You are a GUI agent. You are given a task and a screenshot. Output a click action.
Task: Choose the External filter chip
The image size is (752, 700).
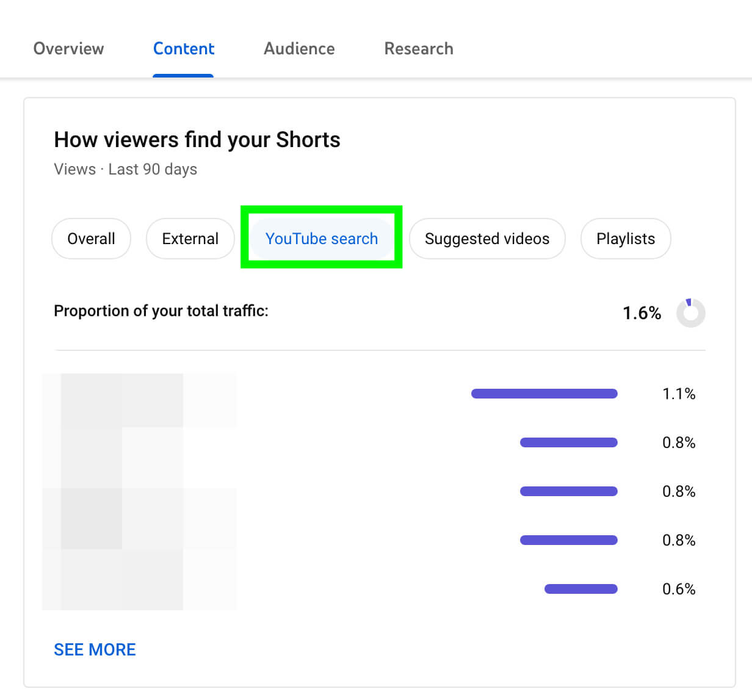pyautogui.click(x=190, y=239)
